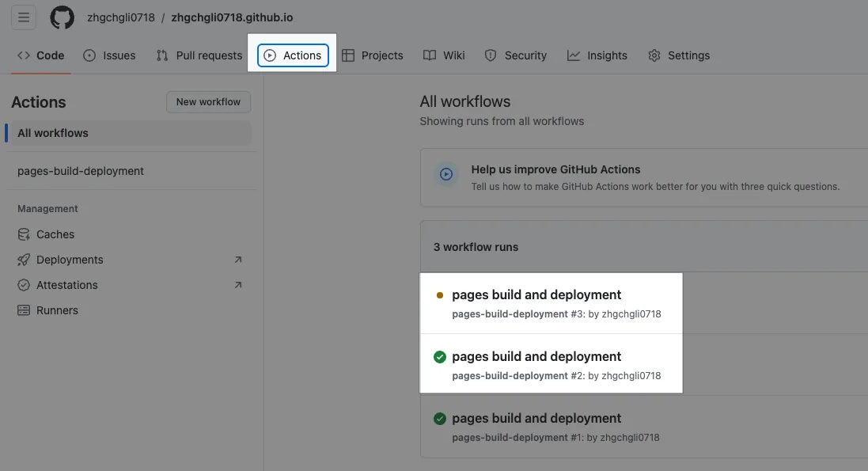
Task: Click the in-progress status dot for run #3
Action: [x=440, y=295]
